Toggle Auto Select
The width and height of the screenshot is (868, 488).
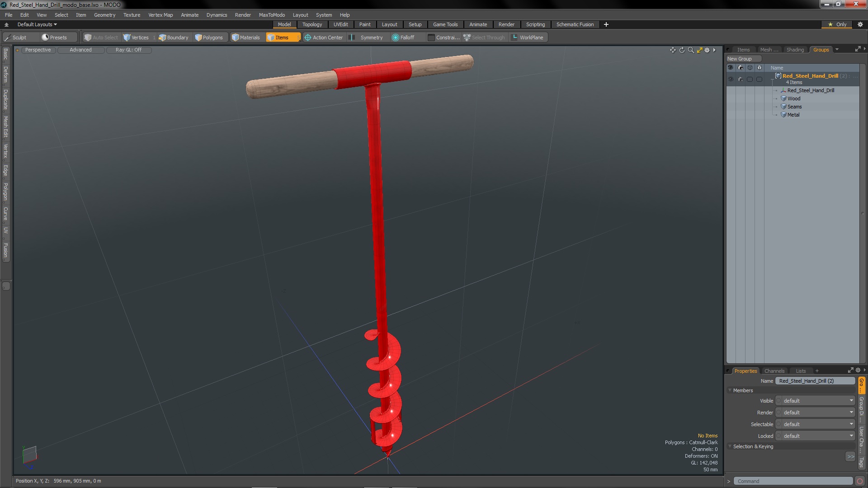click(101, 38)
